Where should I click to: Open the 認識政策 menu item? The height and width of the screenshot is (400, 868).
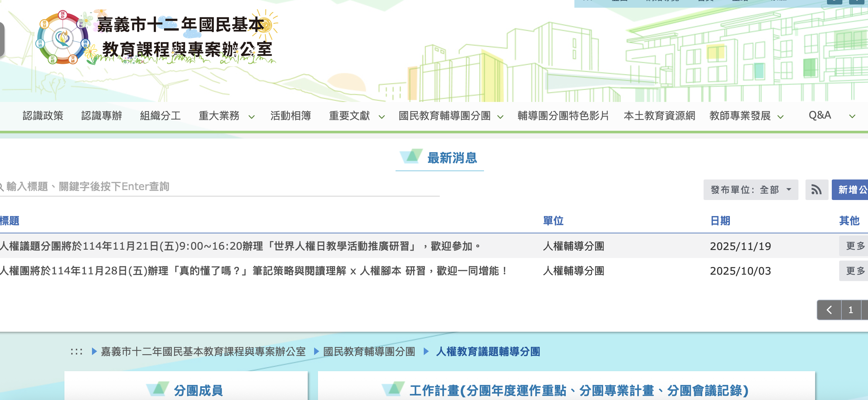point(43,116)
